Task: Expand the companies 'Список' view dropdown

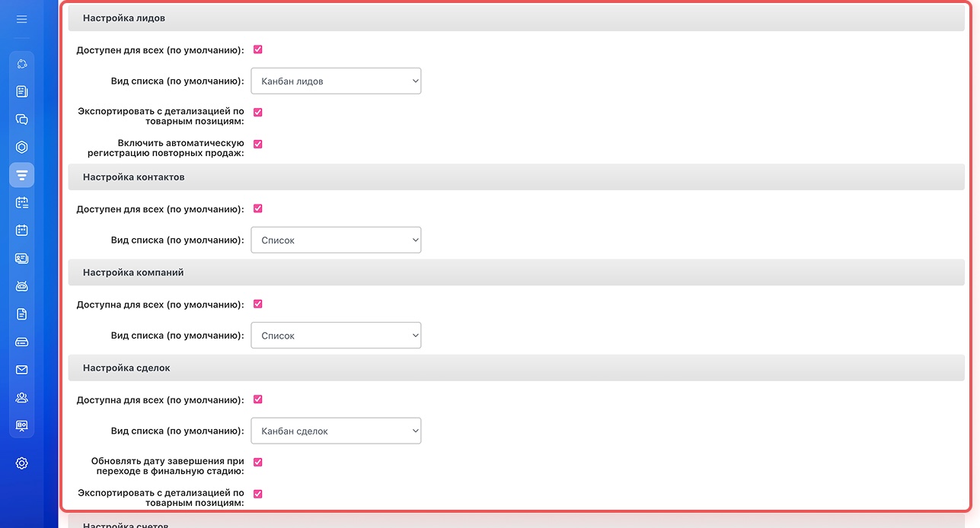Action: (336, 336)
